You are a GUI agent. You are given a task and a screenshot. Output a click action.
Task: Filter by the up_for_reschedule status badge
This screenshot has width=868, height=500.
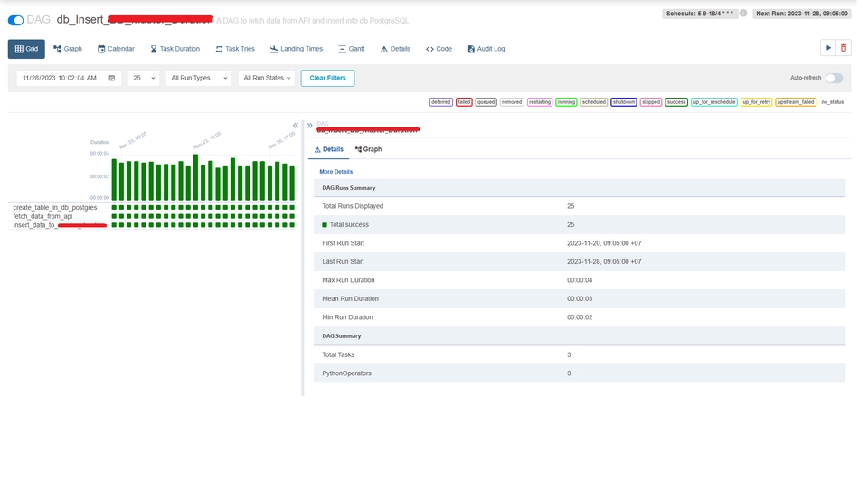pos(714,102)
